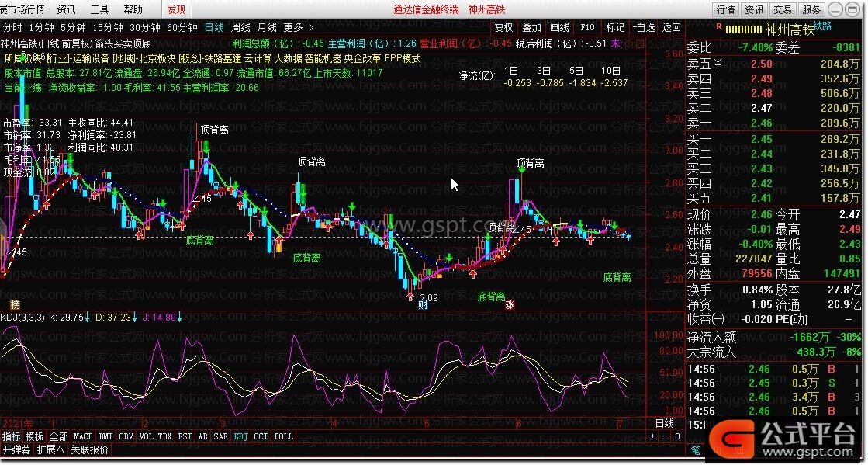Switch sub-chart indicator to RSI
Viewport: 868px width, 465px height.
click(x=185, y=437)
